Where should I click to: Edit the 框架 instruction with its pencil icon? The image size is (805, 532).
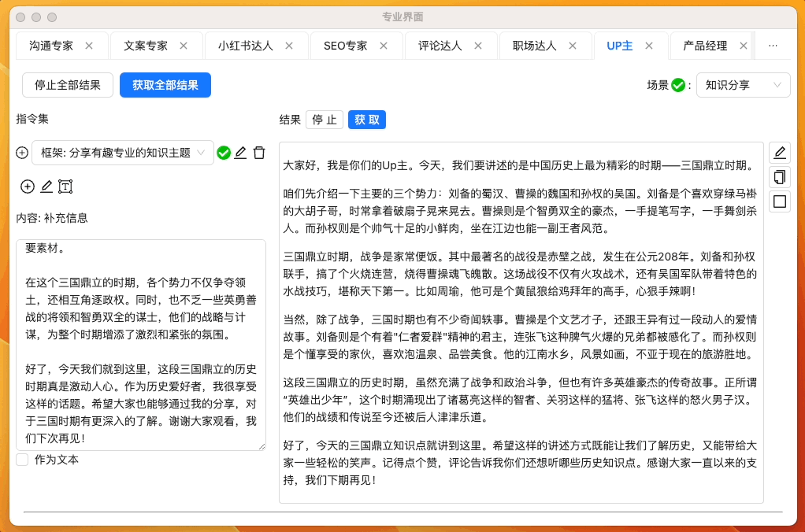(240, 153)
